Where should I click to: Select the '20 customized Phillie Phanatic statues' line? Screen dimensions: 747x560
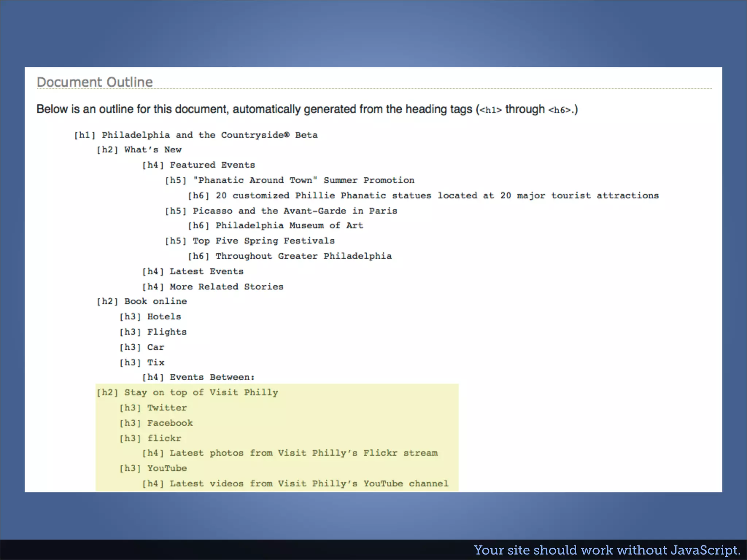tap(423, 195)
